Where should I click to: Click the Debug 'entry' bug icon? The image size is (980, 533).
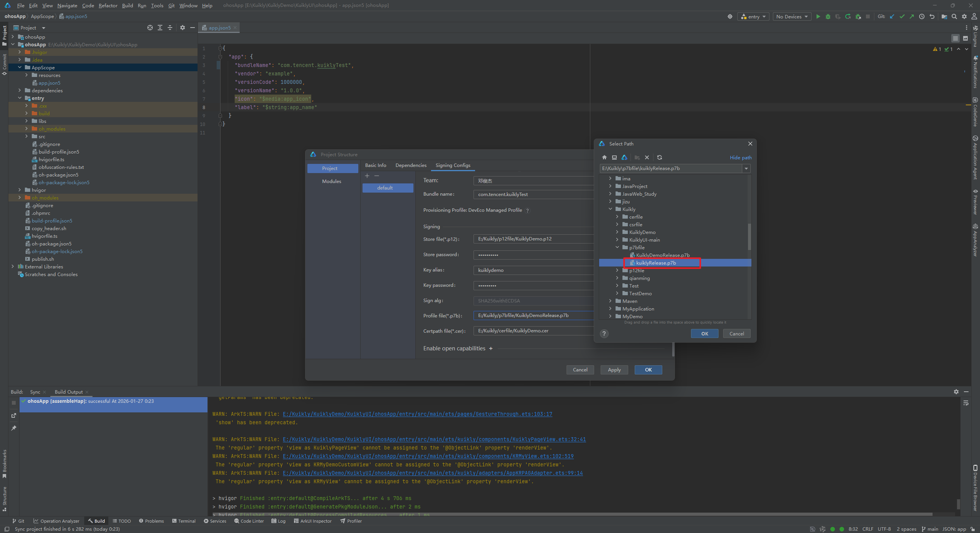(828, 16)
